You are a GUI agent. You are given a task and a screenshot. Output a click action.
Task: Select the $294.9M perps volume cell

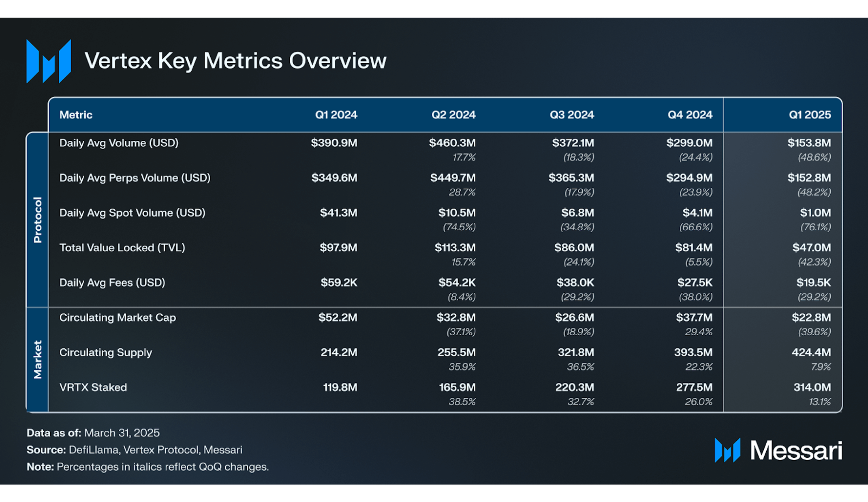[689, 178]
